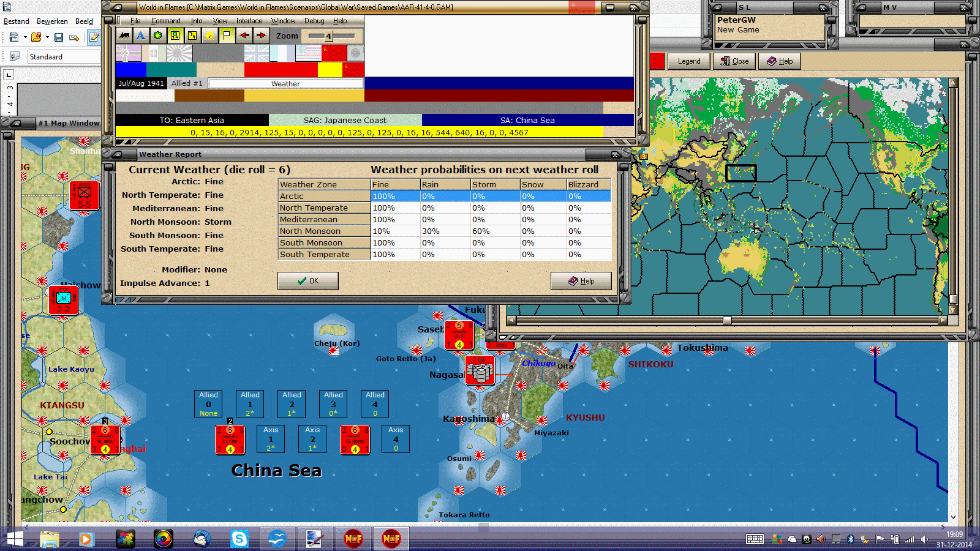
Task: Select the Soviet red flag icon
Action: tap(334, 53)
